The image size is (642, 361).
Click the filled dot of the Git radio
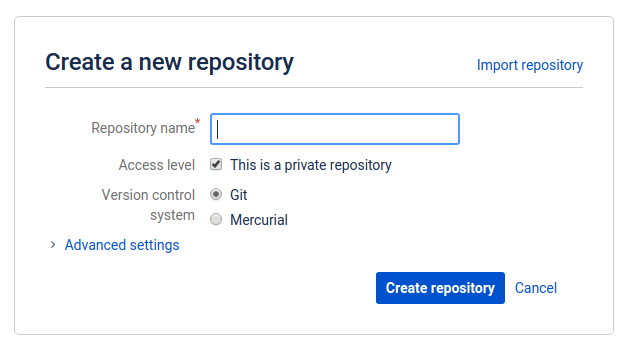pos(216,194)
